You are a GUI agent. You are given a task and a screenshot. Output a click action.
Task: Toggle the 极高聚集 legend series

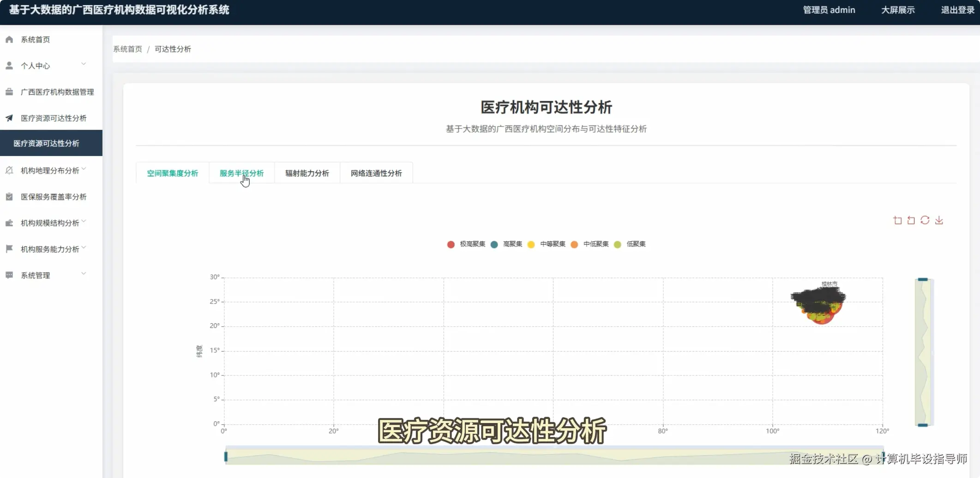click(x=466, y=244)
